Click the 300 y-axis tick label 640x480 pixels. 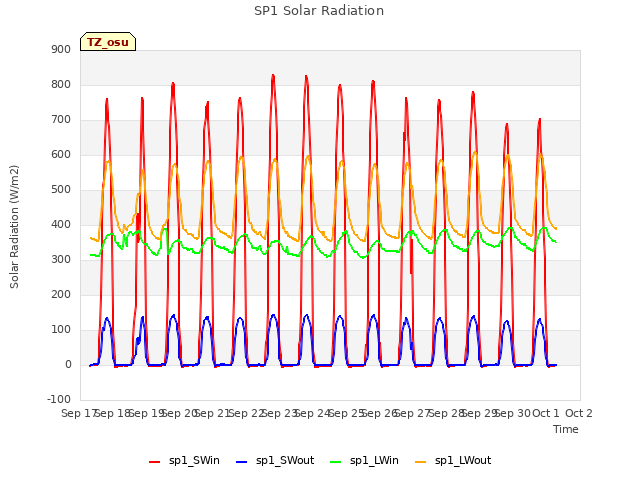point(61,260)
